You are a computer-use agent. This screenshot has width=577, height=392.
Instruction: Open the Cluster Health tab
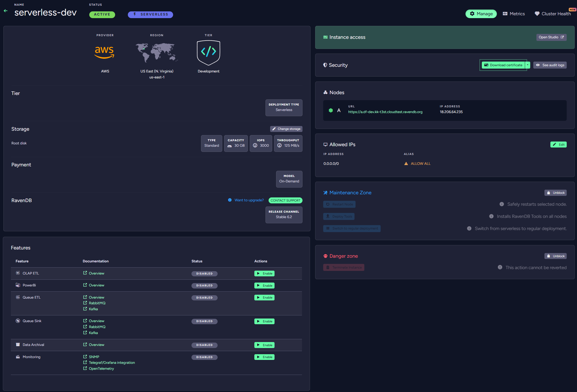(553, 14)
